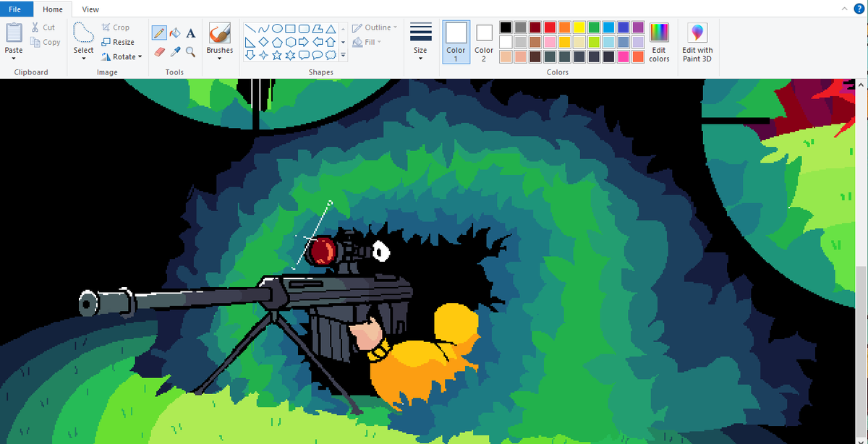Click the shapes gallery down arrow
Viewport: 868px width, 444px height.
(x=343, y=42)
